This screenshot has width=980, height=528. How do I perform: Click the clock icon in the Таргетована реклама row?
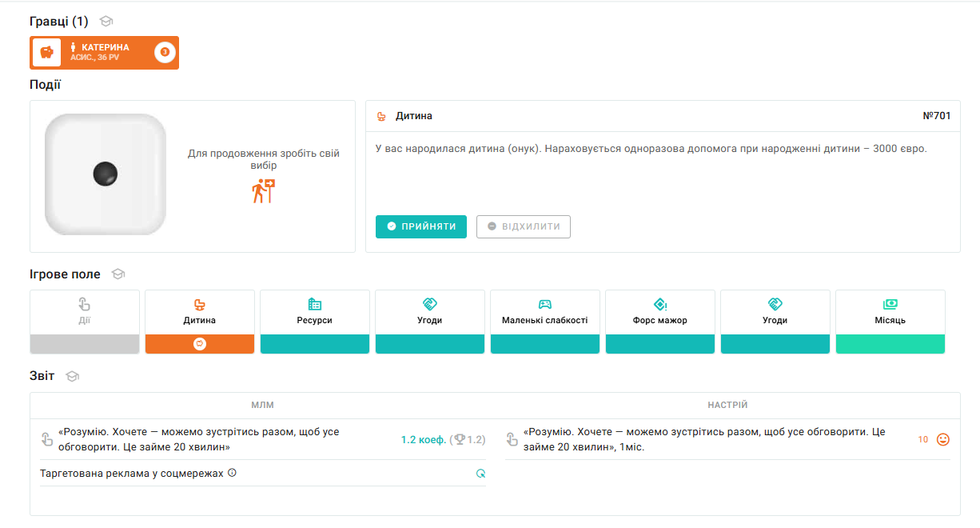[x=480, y=474]
